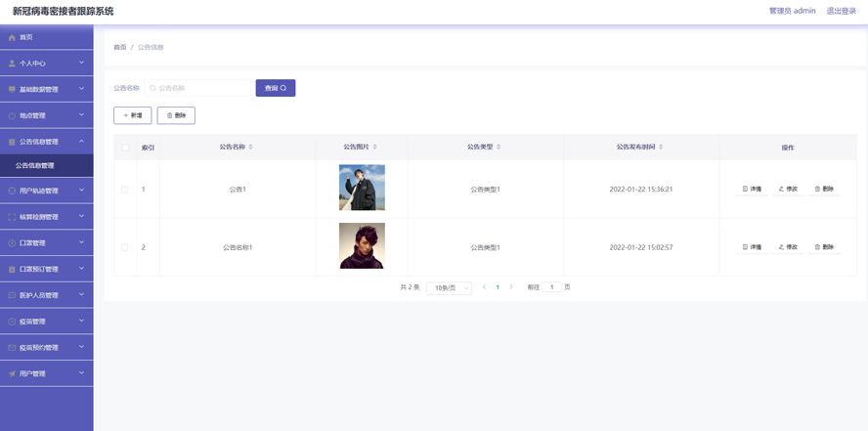
Task: Expand 疫苗预约管理 with its chevron
Action: (x=81, y=347)
